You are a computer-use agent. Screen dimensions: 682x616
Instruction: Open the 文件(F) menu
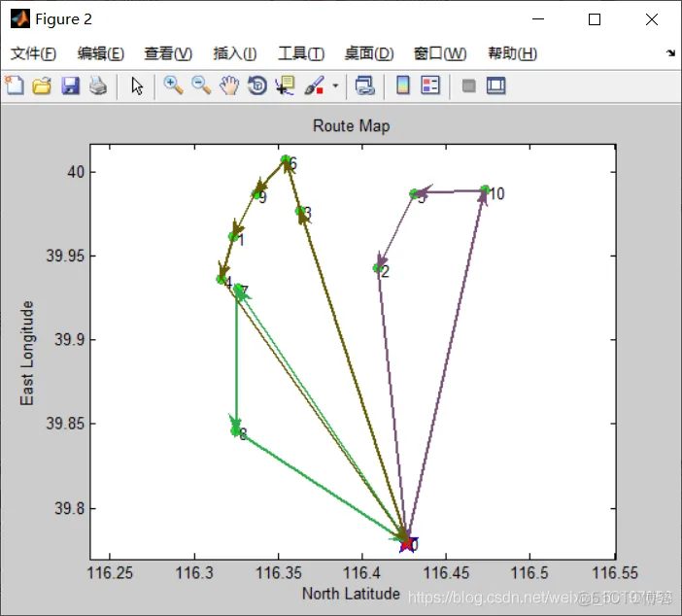tap(33, 53)
